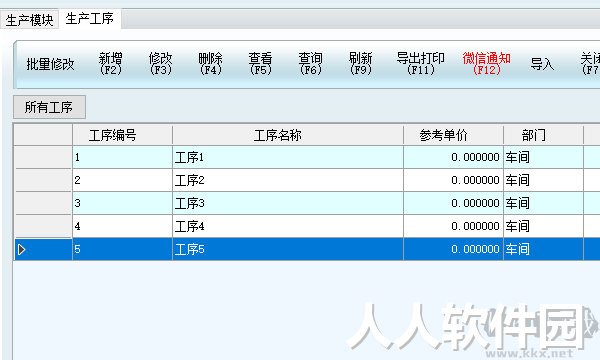
Task: Click the row header beside 工序3
Action: click(43, 203)
